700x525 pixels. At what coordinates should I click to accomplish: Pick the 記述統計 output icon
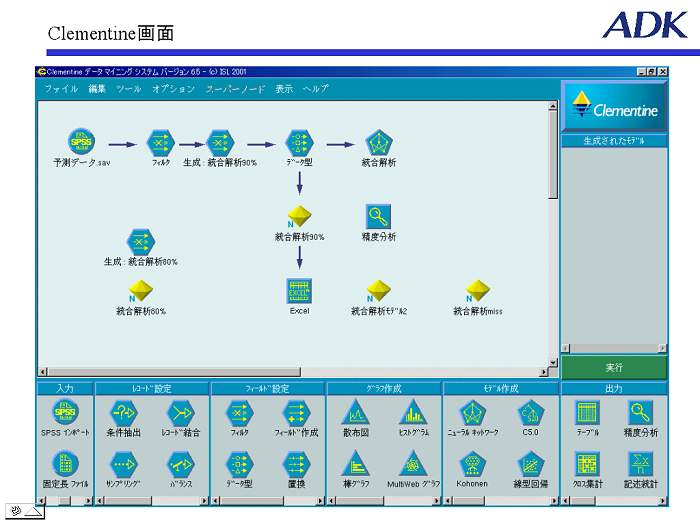click(641, 464)
